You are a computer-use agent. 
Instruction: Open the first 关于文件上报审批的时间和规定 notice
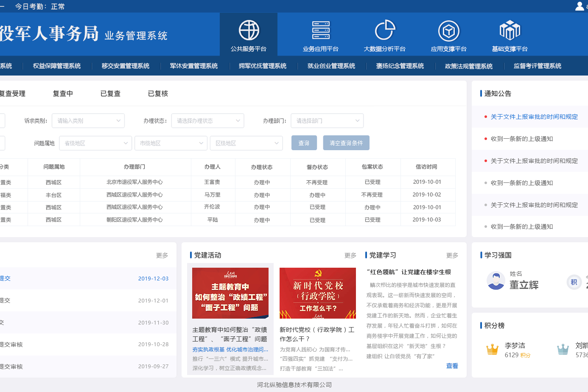tap(534, 117)
